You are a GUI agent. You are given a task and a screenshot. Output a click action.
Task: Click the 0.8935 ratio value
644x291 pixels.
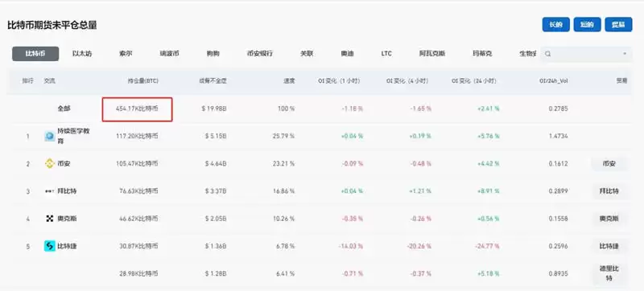click(559, 273)
